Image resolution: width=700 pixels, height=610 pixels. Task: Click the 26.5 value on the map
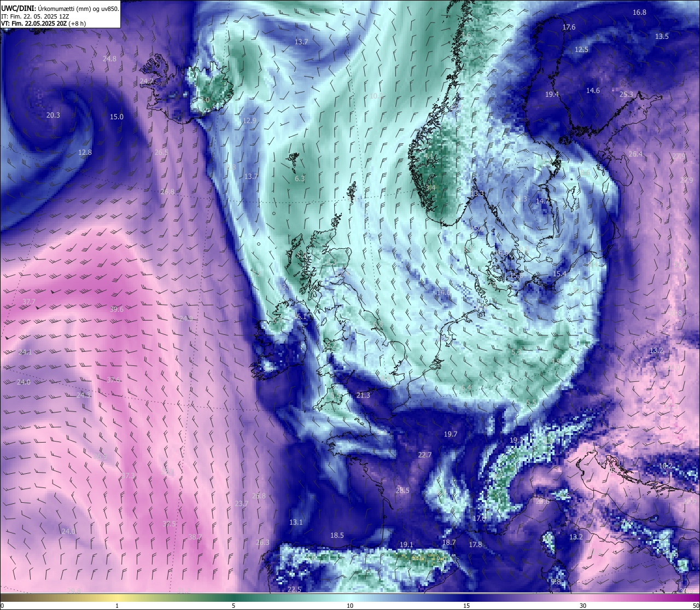161,152
